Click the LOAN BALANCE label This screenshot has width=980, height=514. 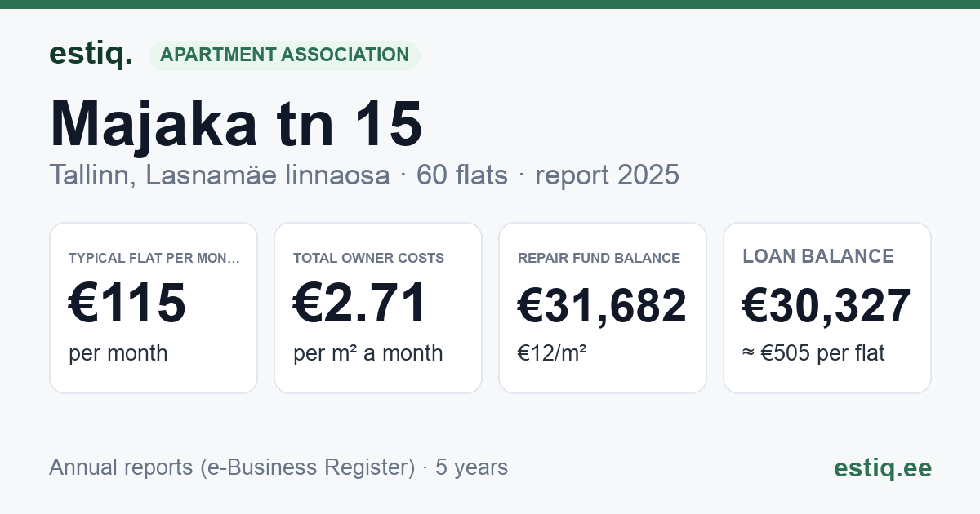tap(818, 256)
